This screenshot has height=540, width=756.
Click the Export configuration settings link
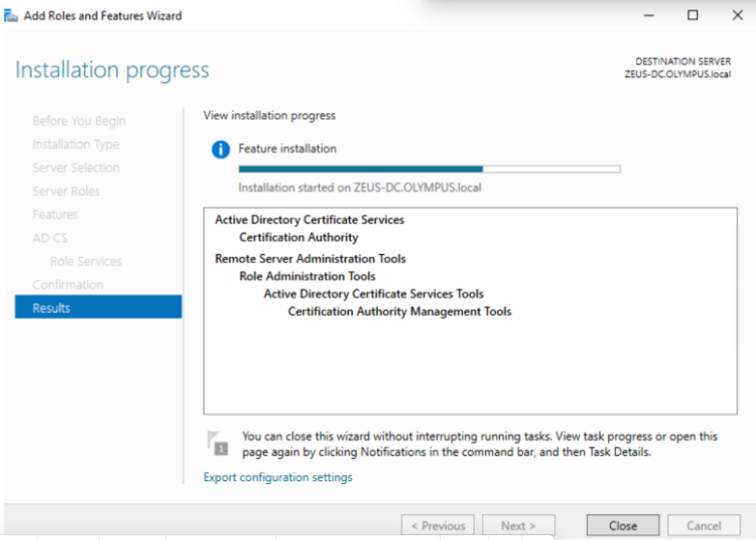coord(277,477)
